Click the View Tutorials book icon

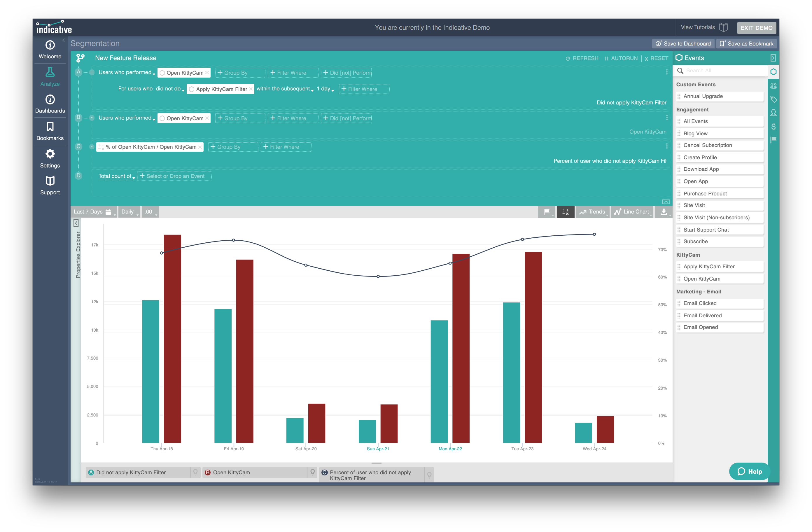tap(724, 27)
